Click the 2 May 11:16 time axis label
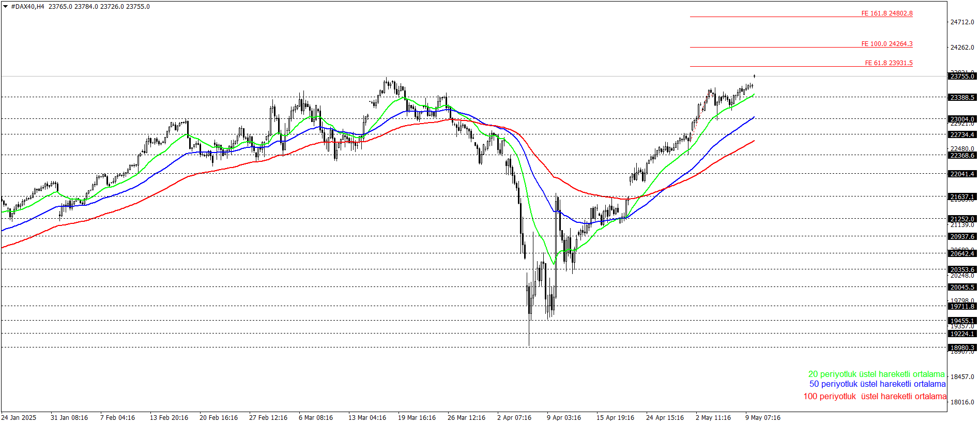The height and width of the screenshot is (424, 980). click(x=713, y=418)
